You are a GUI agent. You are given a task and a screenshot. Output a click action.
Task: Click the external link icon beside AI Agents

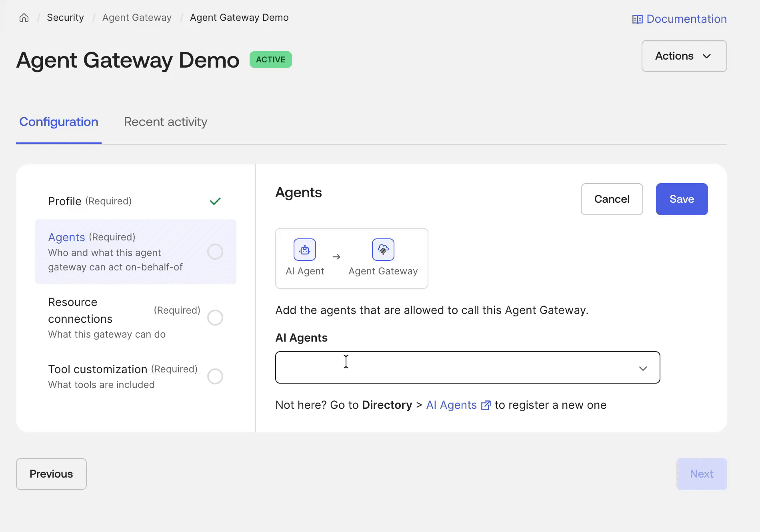pos(486,405)
